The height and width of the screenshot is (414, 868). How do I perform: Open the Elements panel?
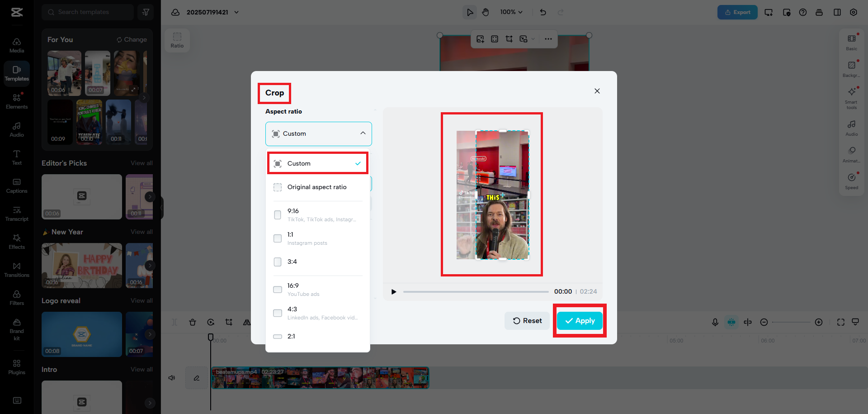16,100
